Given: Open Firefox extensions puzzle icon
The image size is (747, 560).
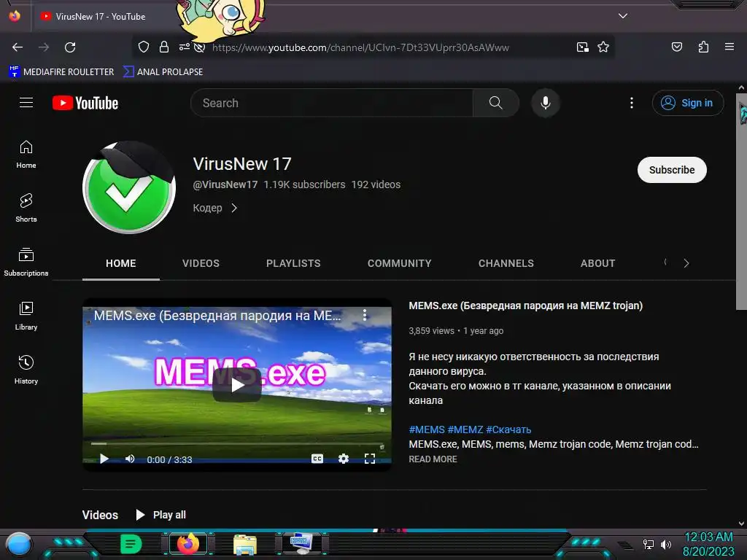Looking at the screenshot, I should [703, 47].
